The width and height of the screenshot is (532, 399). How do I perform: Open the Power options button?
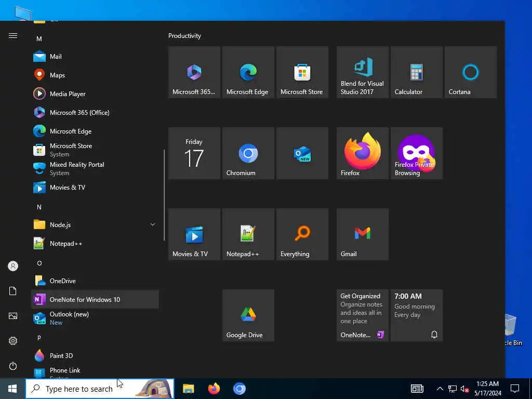13,366
